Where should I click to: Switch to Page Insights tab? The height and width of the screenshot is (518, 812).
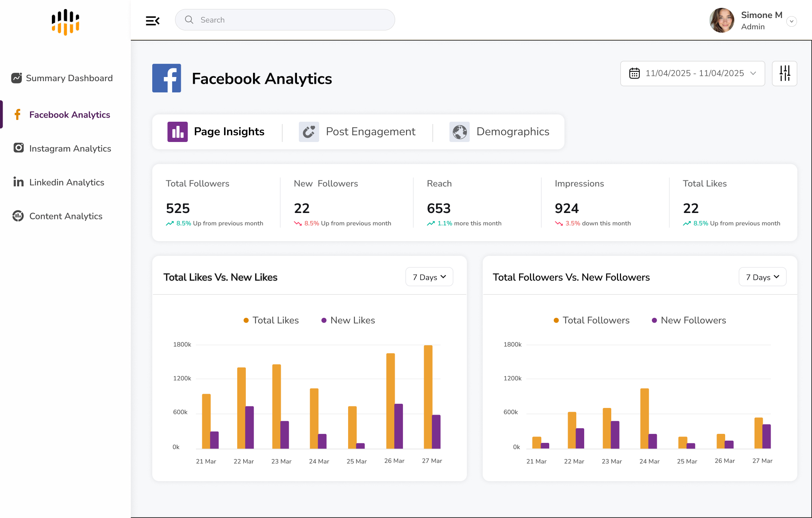click(x=216, y=131)
